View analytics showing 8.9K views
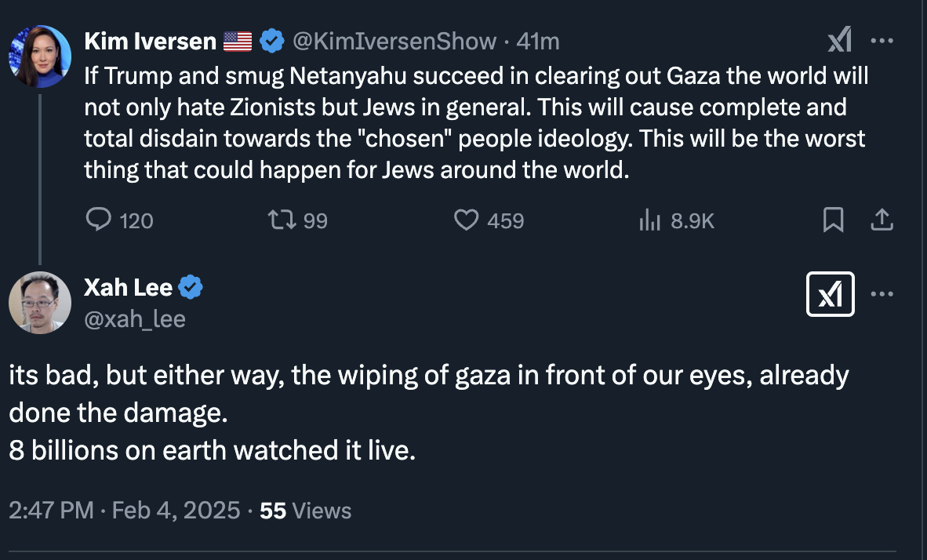The image size is (927, 560). (649, 221)
